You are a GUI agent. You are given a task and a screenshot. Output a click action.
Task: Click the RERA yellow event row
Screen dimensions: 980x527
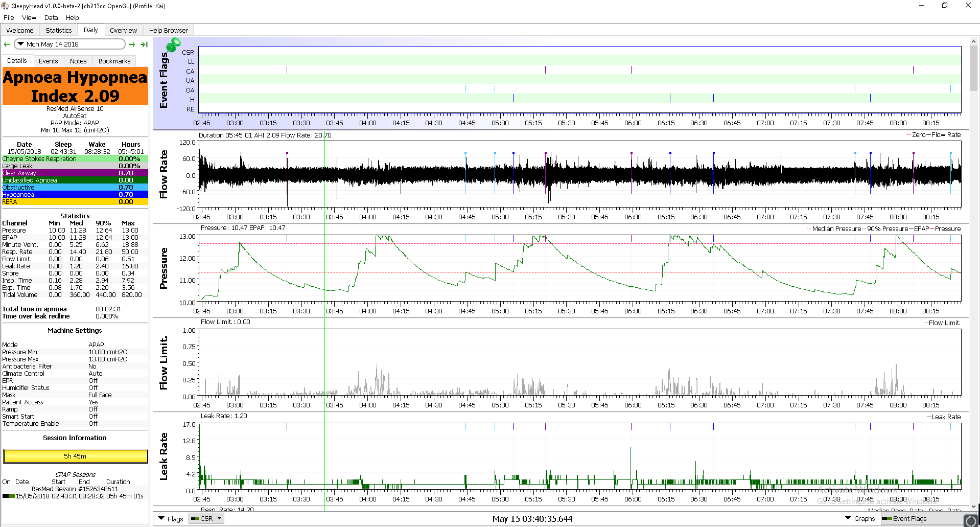point(75,202)
